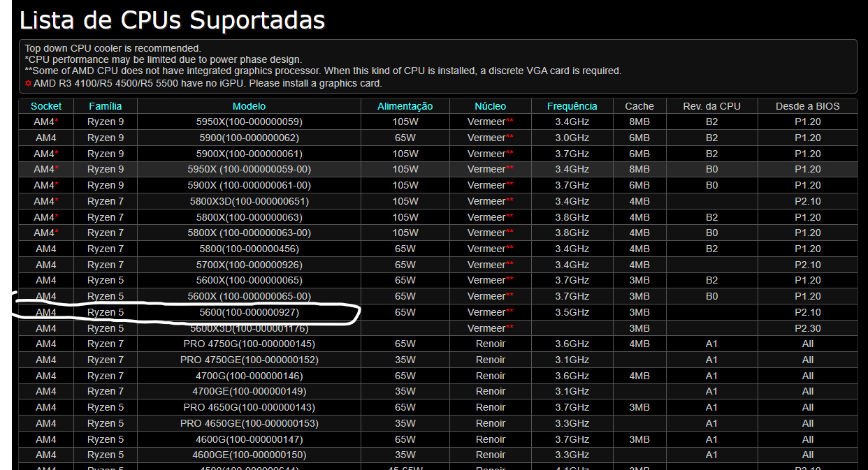
Task: Click the Socket column header
Action: click(x=46, y=106)
